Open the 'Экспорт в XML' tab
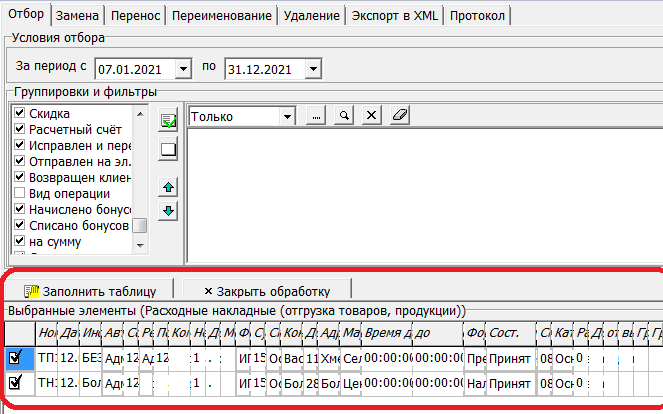663x414 pixels. point(394,17)
